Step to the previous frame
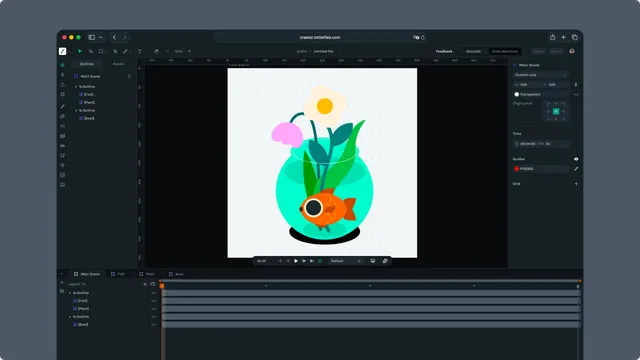Viewport: 640px width, 360px height. pos(288,261)
